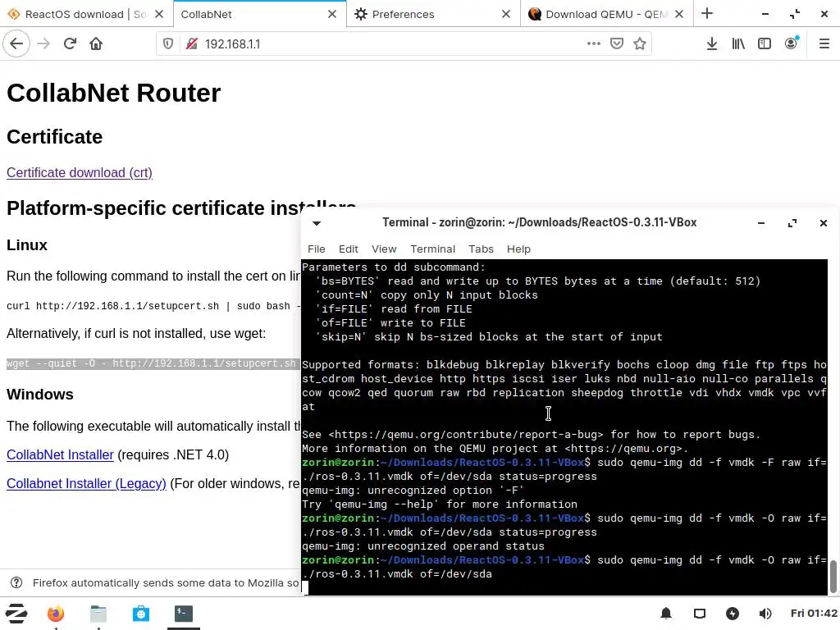Click the Firefox data notice info icon
Viewport: 840px width, 630px height.
pos(16,582)
